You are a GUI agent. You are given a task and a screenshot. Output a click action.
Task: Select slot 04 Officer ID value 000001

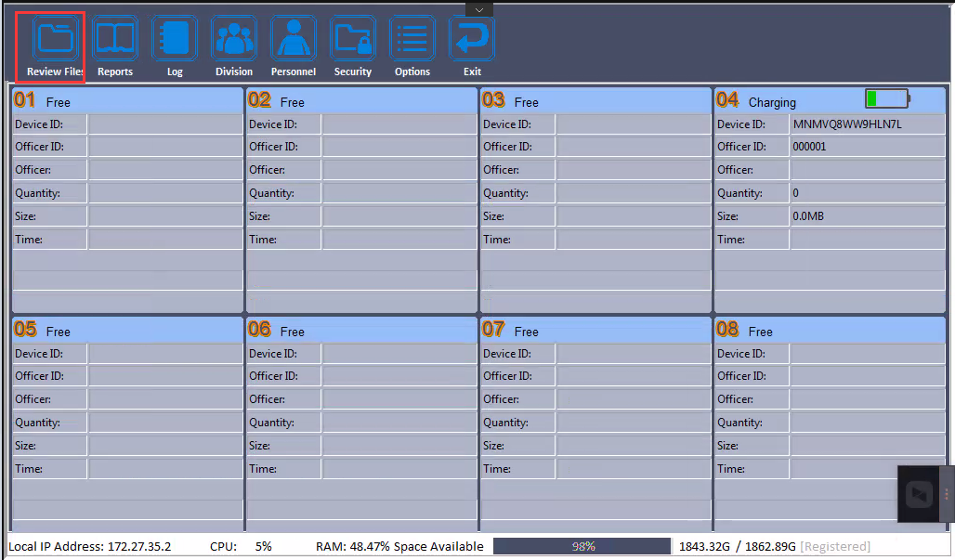pyautogui.click(x=867, y=147)
